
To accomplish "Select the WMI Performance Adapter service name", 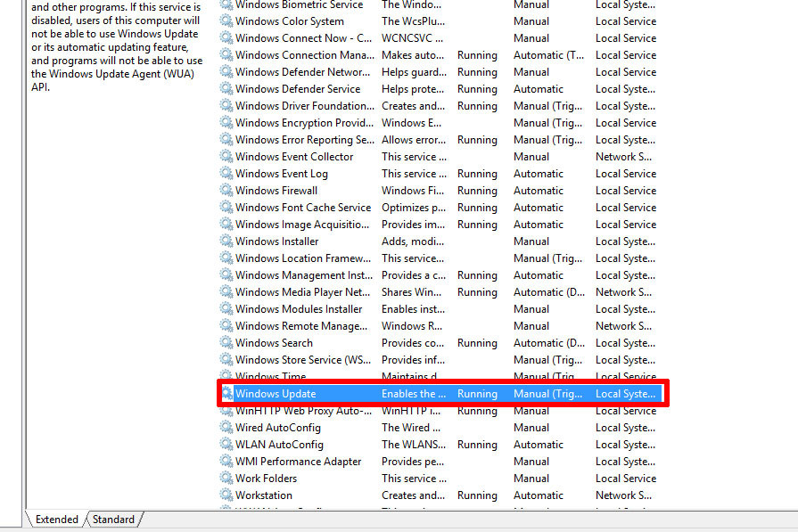I will (298, 462).
